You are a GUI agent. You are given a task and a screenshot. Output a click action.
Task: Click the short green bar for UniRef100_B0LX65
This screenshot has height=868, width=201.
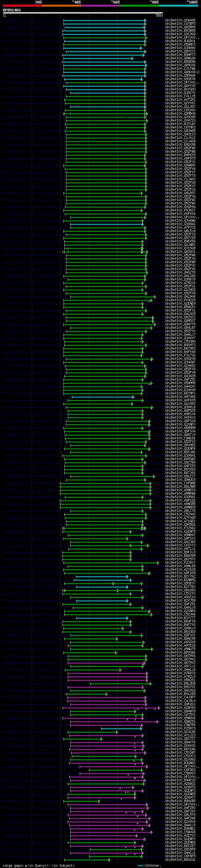coord(87,694)
